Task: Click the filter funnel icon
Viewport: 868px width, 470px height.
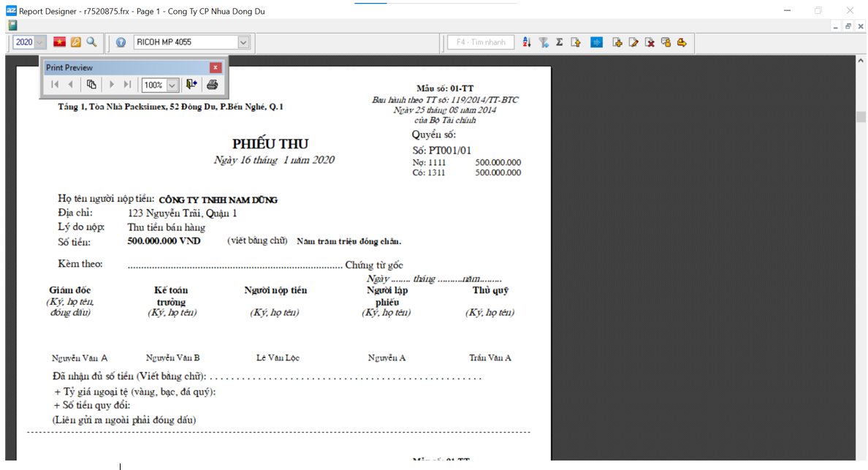Action: click(x=544, y=42)
